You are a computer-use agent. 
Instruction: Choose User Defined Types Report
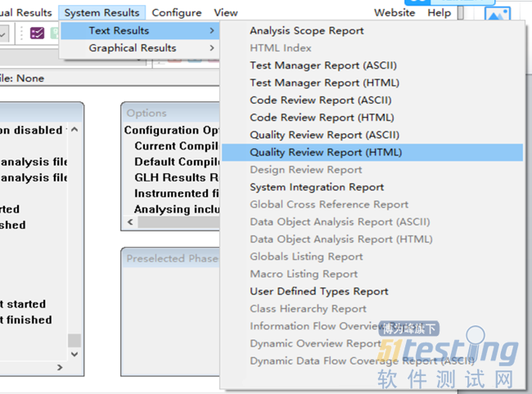click(319, 291)
